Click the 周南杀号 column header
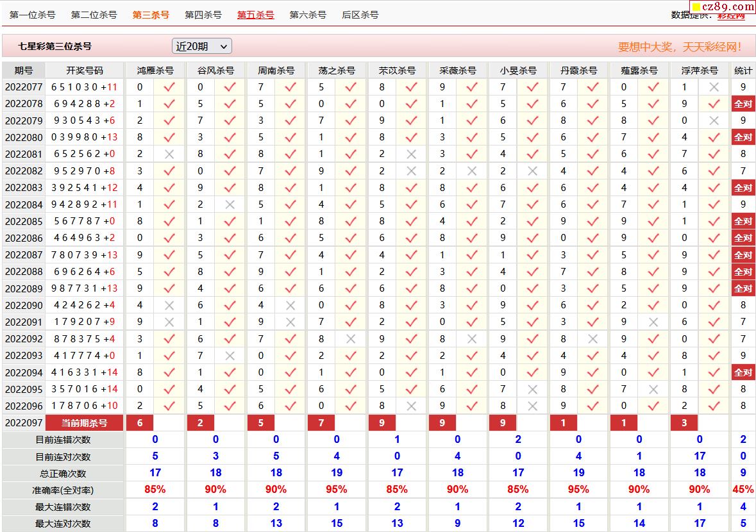 pyautogui.click(x=276, y=71)
